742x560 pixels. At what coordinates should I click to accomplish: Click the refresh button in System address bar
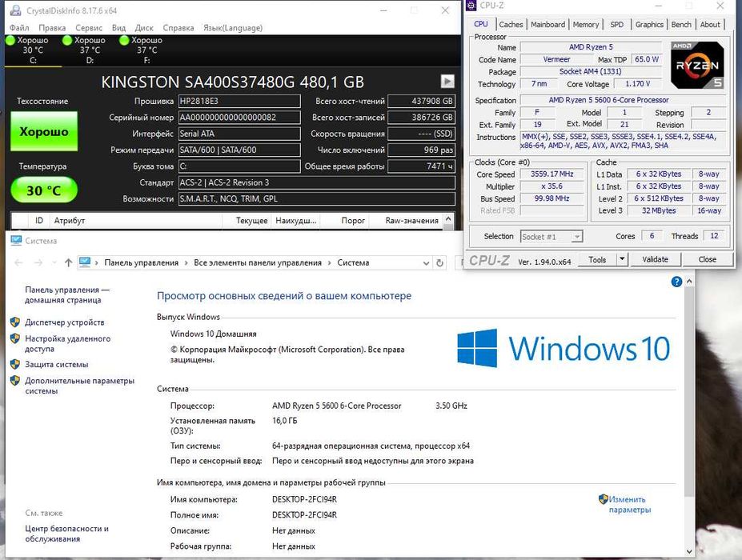439,263
